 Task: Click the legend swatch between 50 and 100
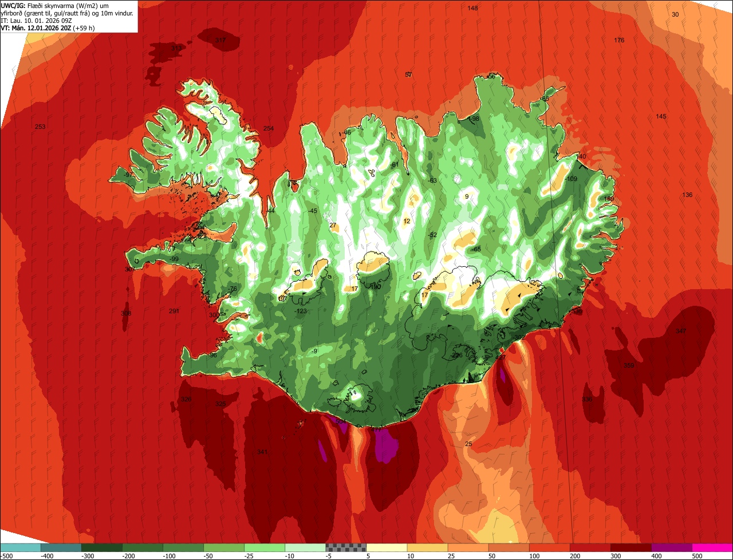pyautogui.click(x=508, y=547)
